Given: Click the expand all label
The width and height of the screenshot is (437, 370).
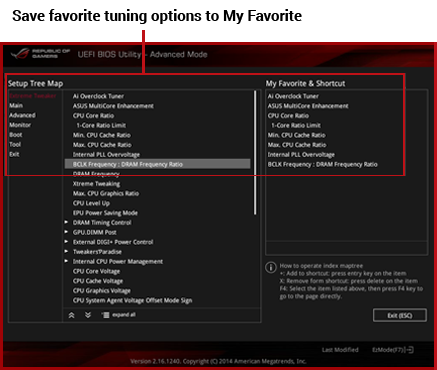Looking at the screenshot, I should [x=124, y=315].
